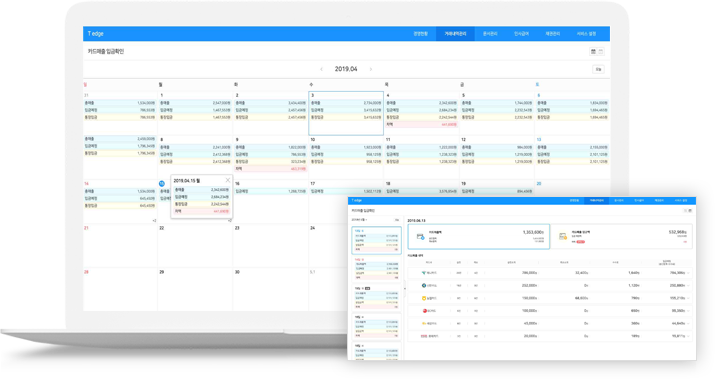Switch to list view icon
Image resolution: width=715 pixels, height=379 pixels.
(x=601, y=52)
